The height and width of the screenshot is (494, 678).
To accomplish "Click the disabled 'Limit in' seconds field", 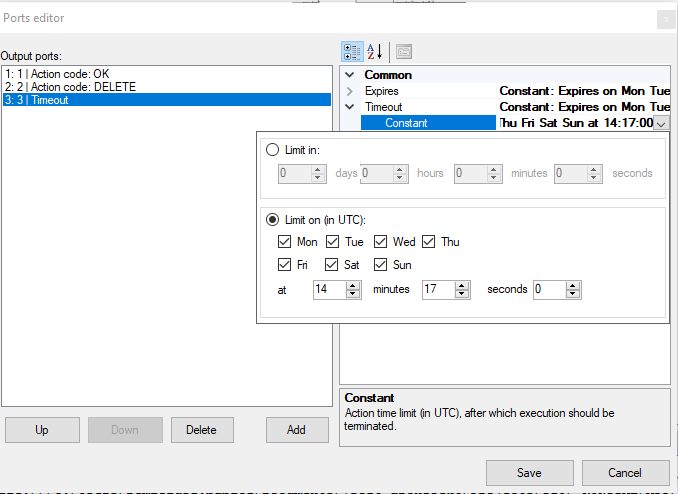I will coord(571,173).
